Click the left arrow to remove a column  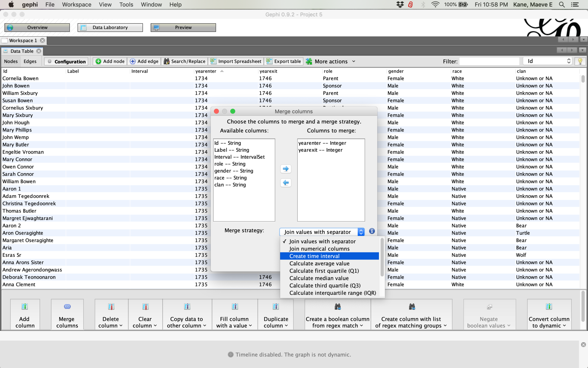(x=286, y=183)
